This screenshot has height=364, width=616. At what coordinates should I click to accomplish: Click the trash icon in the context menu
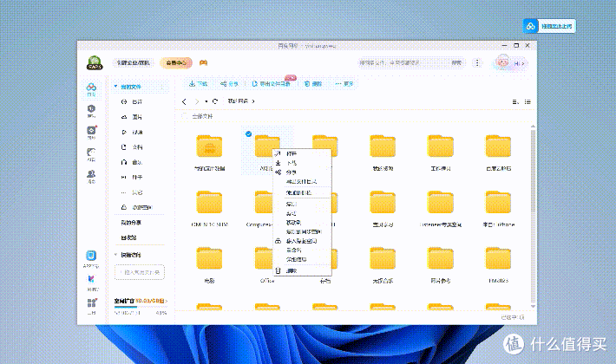(279, 270)
